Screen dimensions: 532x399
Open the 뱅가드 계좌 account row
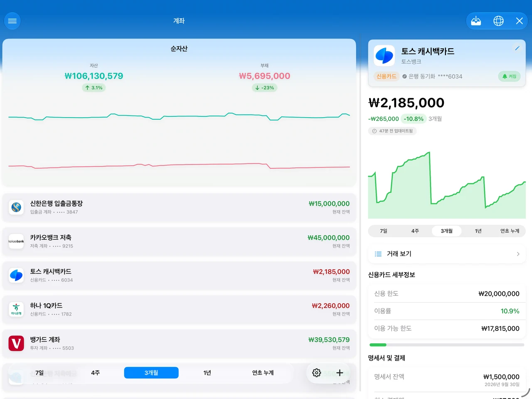pyautogui.click(x=179, y=343)
